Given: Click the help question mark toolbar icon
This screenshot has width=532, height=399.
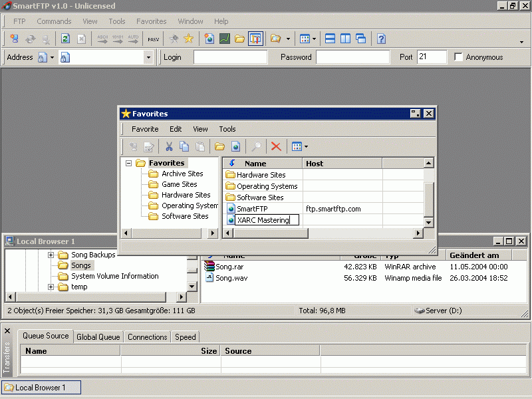Looking at the screenshot, I should pos(381,39).
